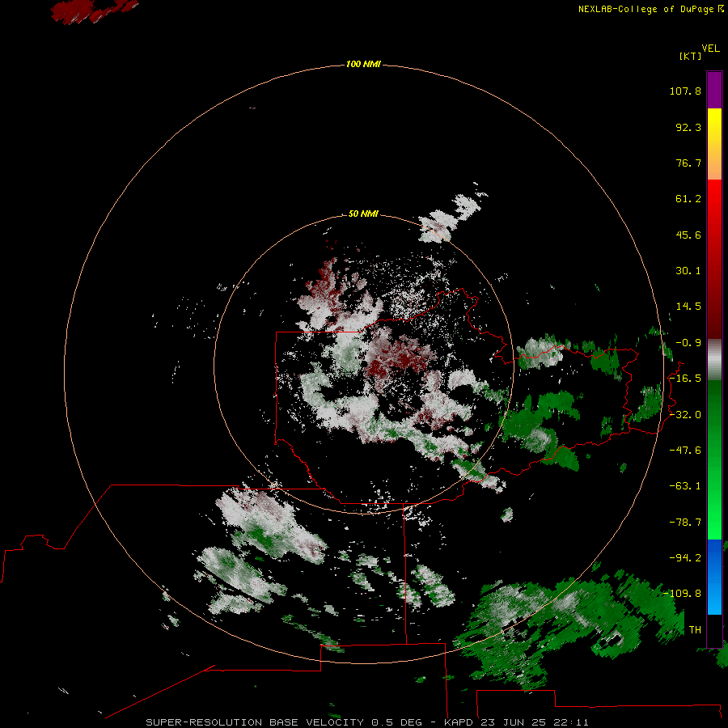Viewport: 728px width, 728px height.
Task: Click the 61.2 legend value
Action: 688,199
